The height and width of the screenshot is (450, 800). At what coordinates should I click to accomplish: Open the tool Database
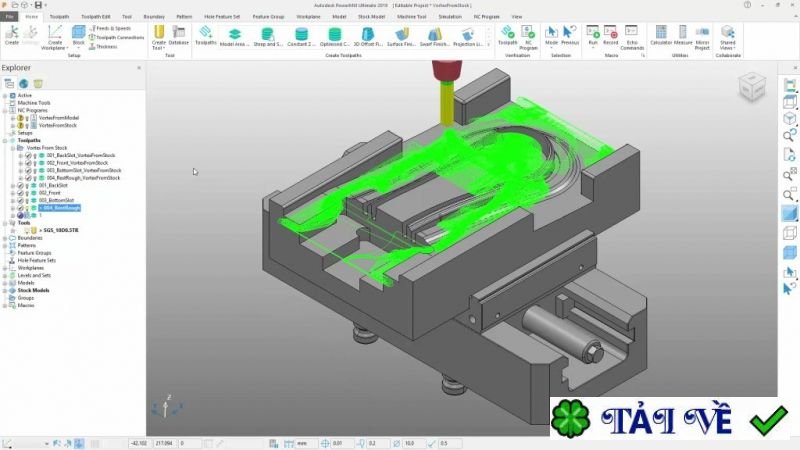tap(179, 35)
